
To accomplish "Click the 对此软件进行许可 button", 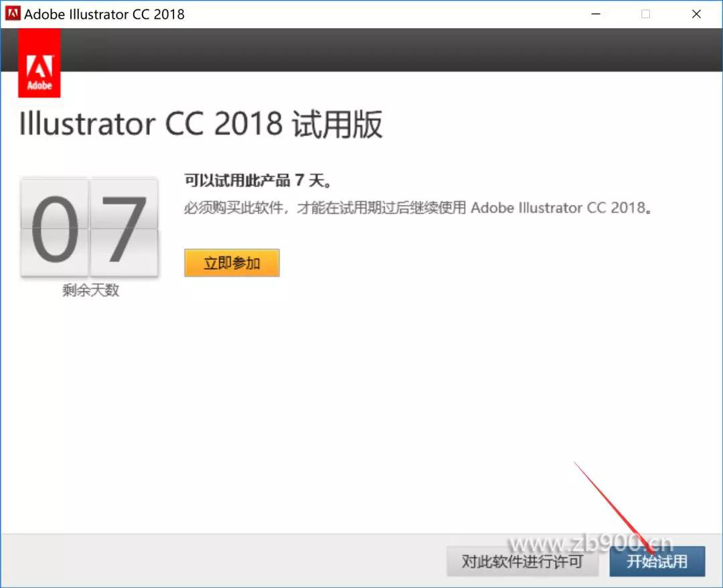I will 522,561.
